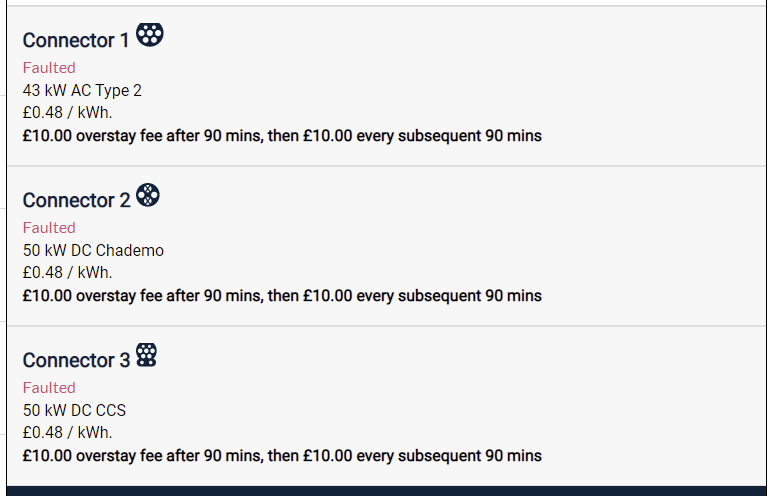Click Connector 1 price £0.48 / kWh

[67, 112]
